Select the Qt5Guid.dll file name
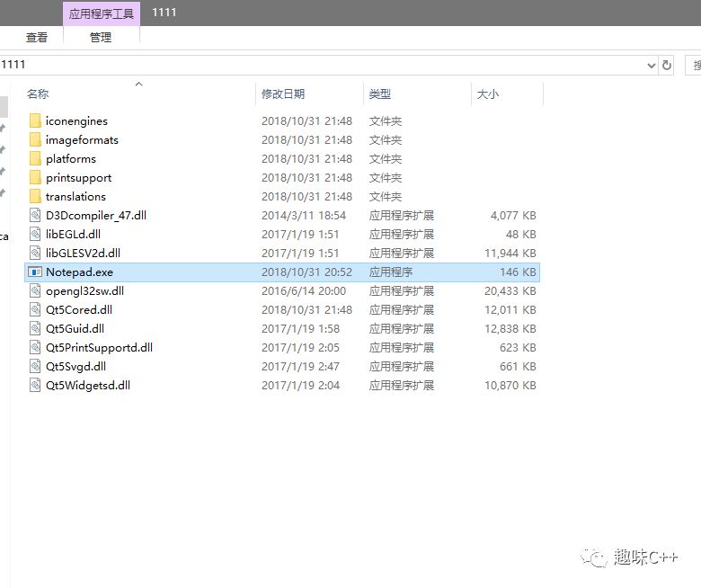This screenshot has width=701, height=588. pos(75,328)
